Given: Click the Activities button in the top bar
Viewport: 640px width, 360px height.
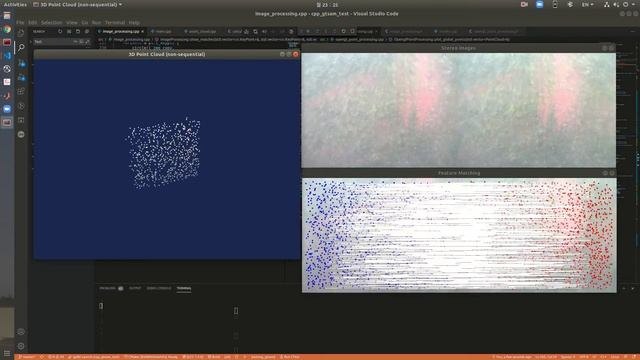Looking at the screenshot, I should click(15, 4).
